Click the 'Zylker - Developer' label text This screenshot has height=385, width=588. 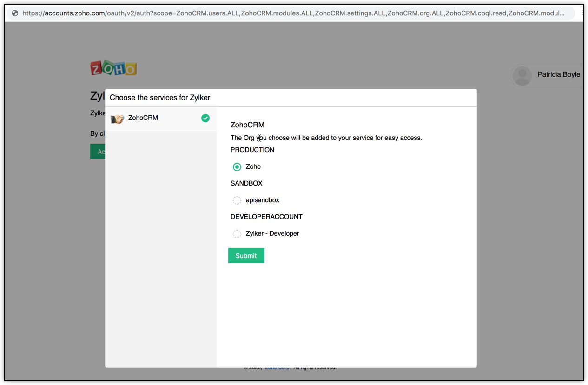(272, 233)
